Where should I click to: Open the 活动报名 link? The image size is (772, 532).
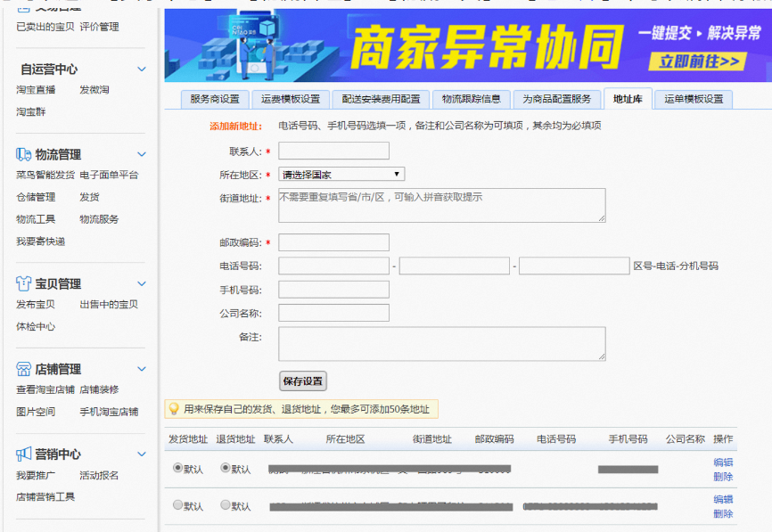[x=100, y=475]
